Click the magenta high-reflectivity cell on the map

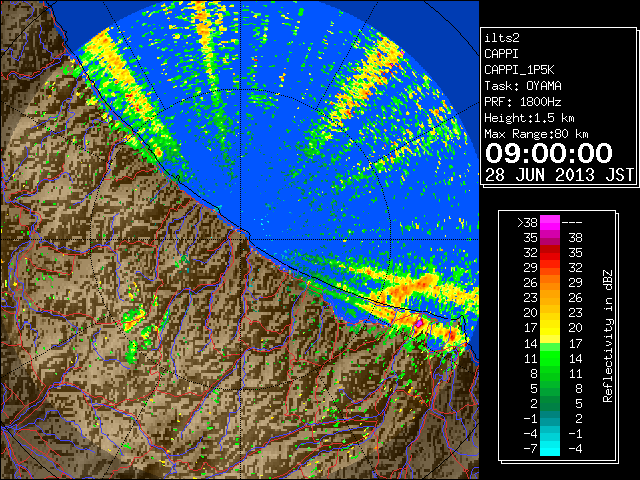coord(419,324)
